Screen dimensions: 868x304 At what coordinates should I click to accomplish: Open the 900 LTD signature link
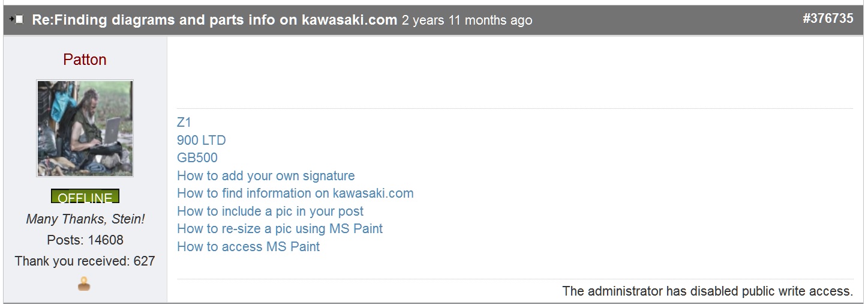point(201,141)
